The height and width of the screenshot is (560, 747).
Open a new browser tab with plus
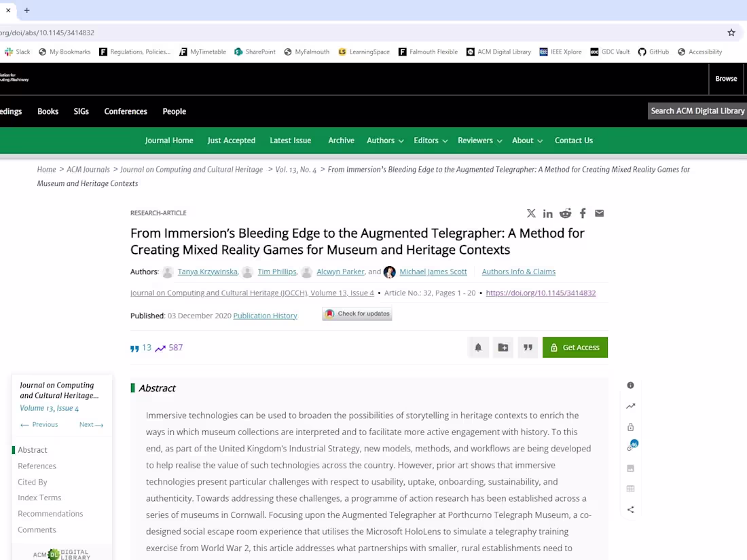pos(26,10)
